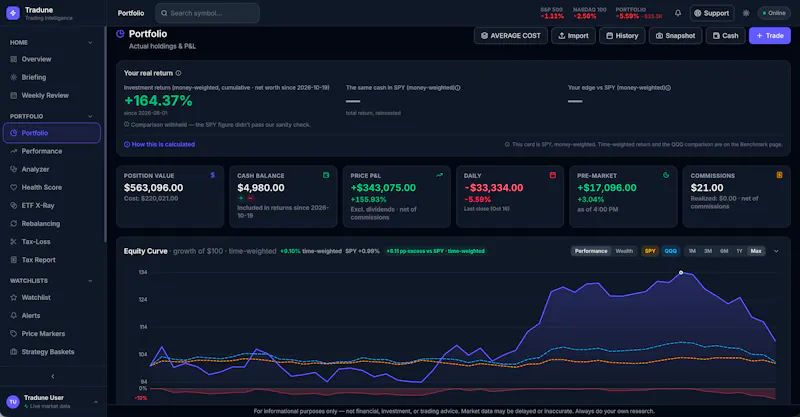Click info icon next to SPY money-weighted label
800x417 pixels.
(x=458, y=88)
